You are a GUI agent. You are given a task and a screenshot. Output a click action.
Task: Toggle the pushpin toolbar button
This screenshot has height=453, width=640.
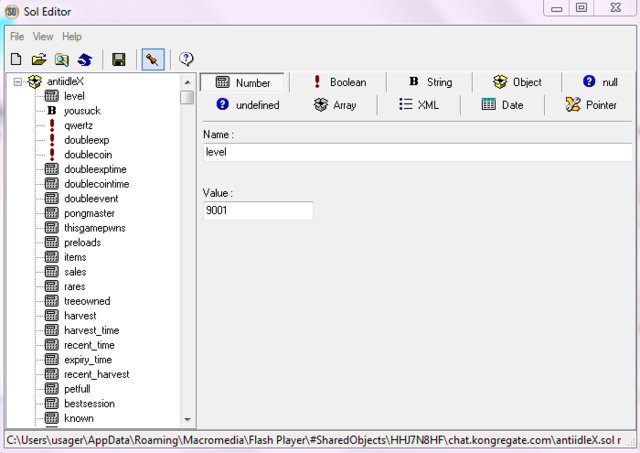click(153, 60)
